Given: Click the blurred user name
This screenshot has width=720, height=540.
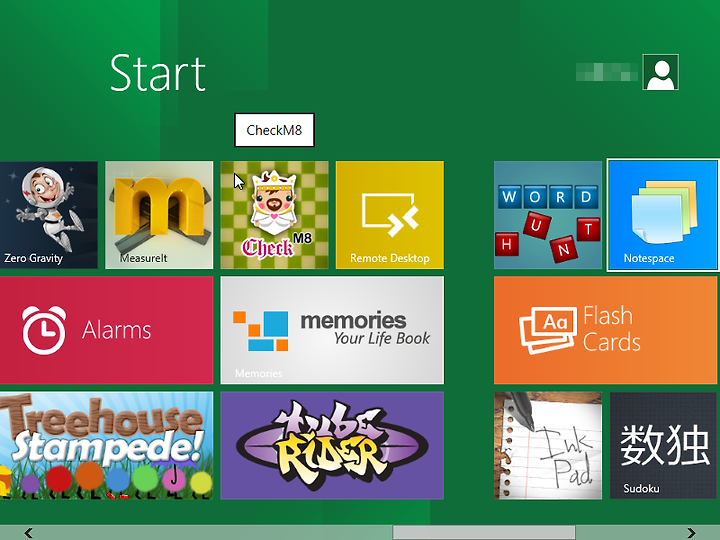Looking at the screenshot, I should point(607,72).
